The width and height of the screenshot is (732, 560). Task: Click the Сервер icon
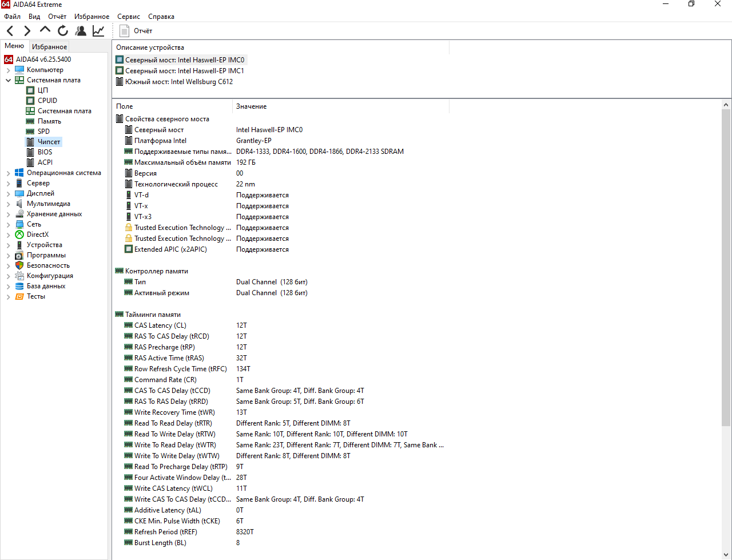click(20, 183)
